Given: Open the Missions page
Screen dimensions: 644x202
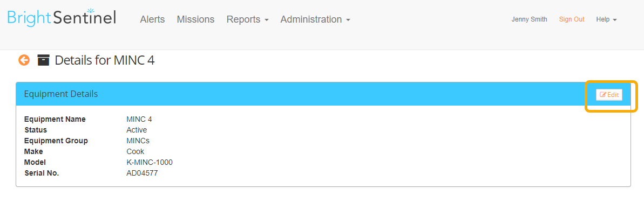Looking at the screenshot, I should [195, 19].
